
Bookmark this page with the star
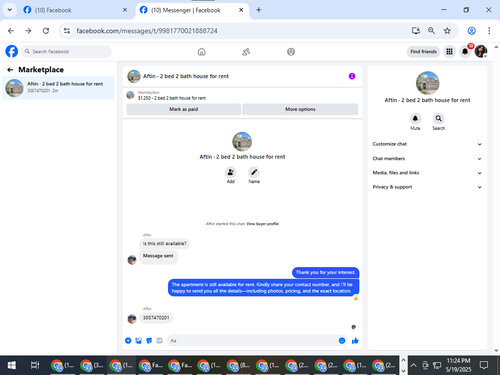tap(447, 31)
